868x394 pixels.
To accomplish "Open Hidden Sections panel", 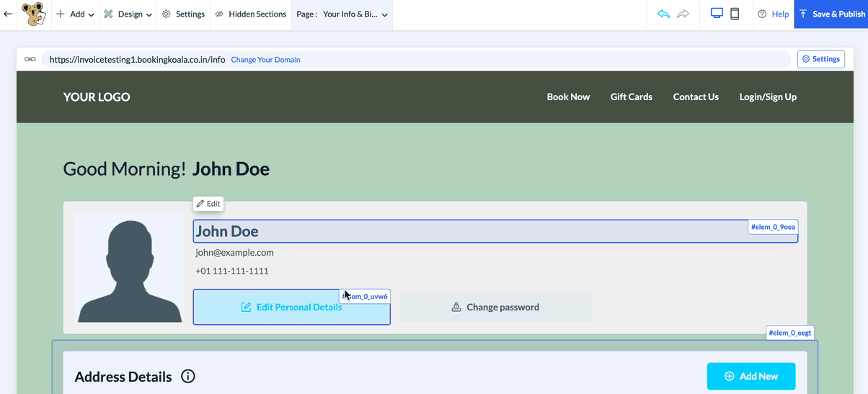I will [251, 14].
